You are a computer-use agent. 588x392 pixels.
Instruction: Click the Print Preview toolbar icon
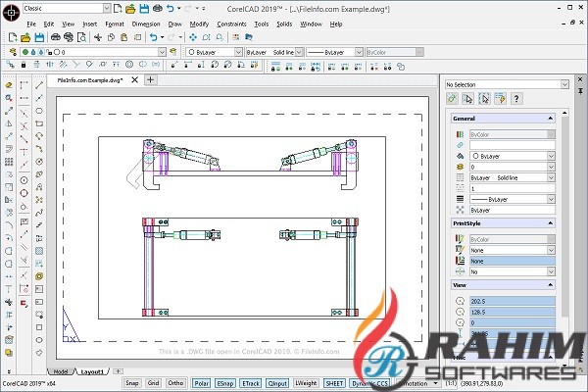click(81, 37)
